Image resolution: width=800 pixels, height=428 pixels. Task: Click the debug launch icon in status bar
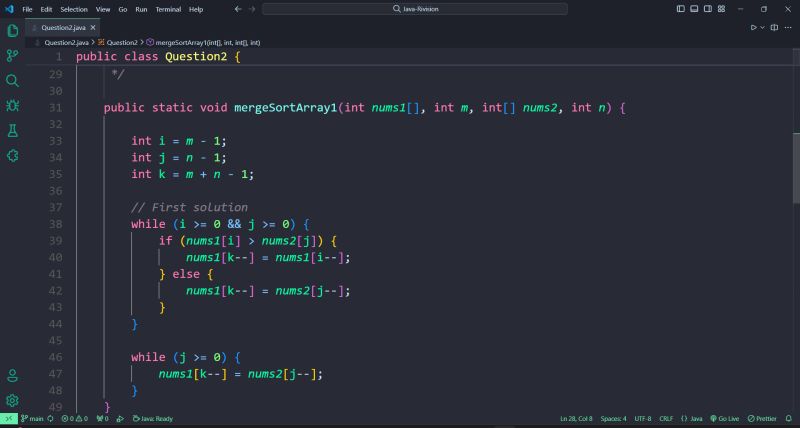click(x=120, y=419)
